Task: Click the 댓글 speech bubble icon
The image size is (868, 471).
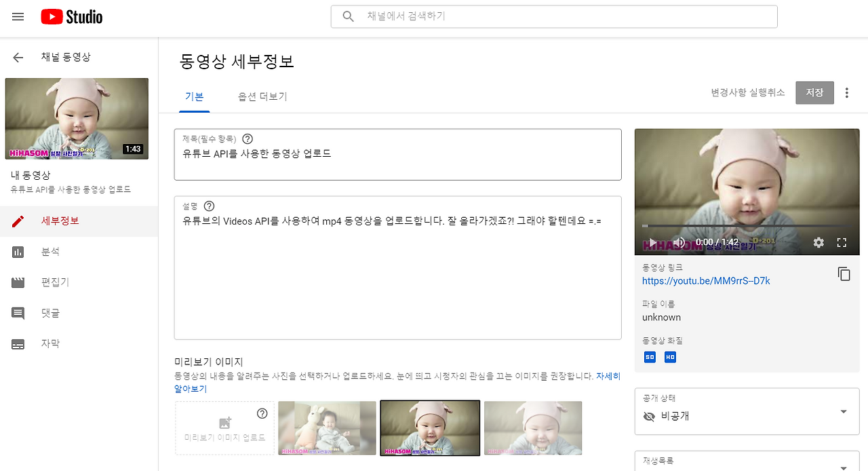Action: [x=18, y=314]
